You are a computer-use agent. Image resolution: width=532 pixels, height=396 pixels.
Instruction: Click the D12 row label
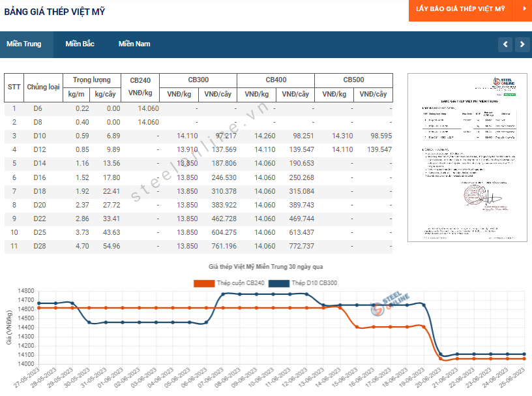(x=39, y=150)
